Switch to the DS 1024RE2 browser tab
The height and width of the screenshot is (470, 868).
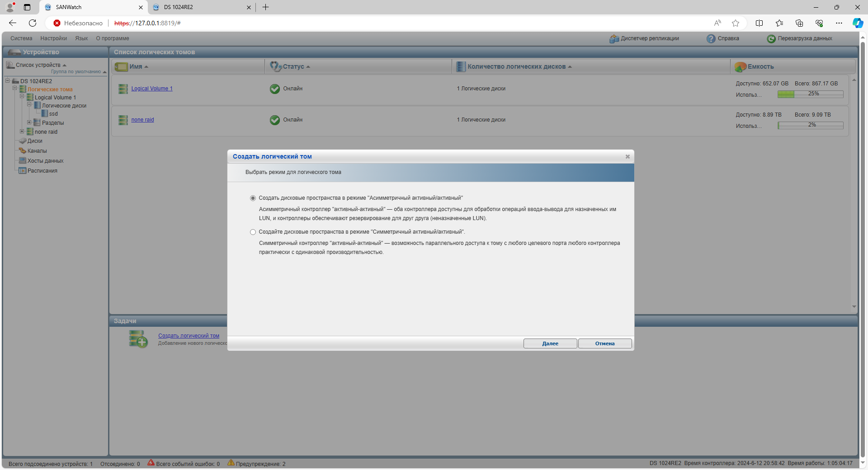(x=202, y=7)
